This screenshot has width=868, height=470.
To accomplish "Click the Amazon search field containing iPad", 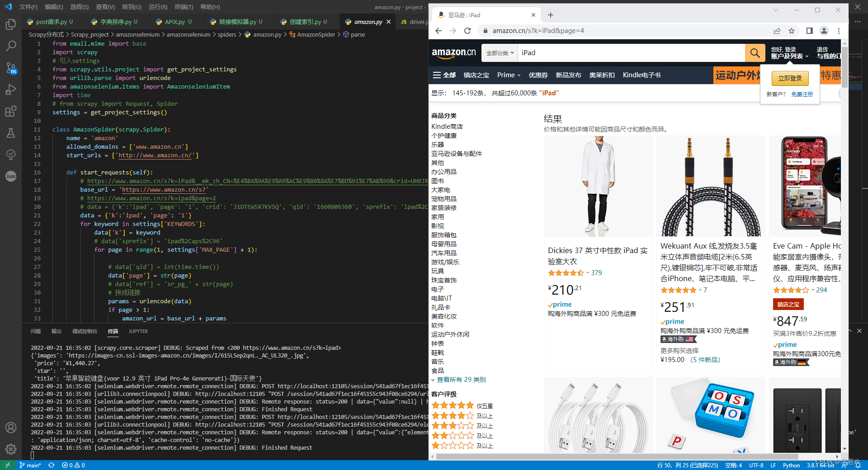I will tap(631, 53).
